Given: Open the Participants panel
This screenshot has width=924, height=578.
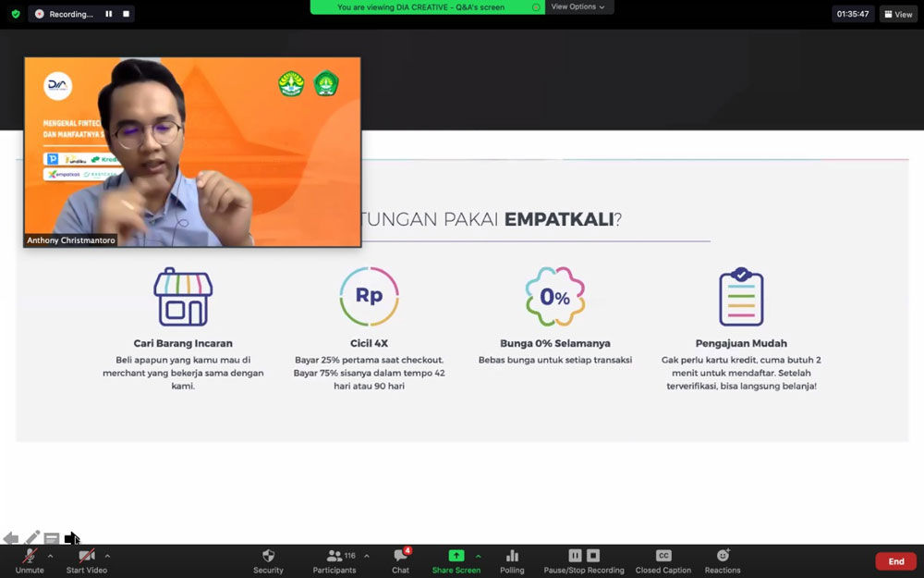Looking at the screenshot, I should coord(334,561).
